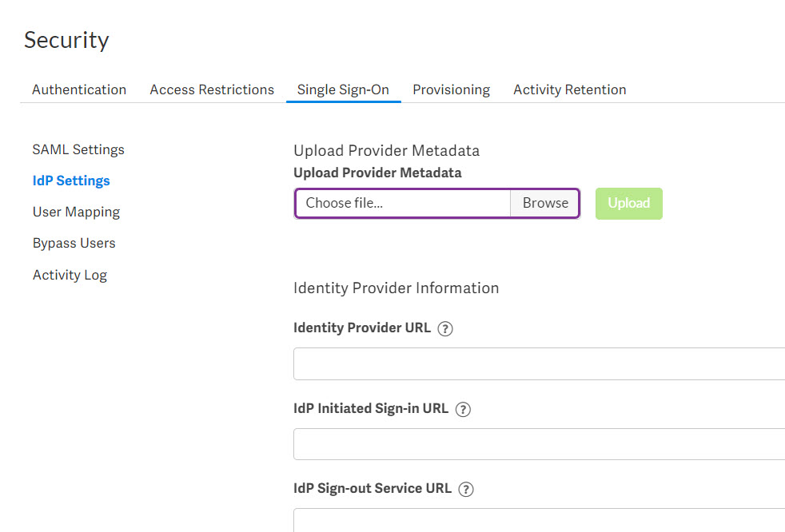Show help for IdP Sign-out Service URL
Screen dimensions: 785x532
[466, 489]
